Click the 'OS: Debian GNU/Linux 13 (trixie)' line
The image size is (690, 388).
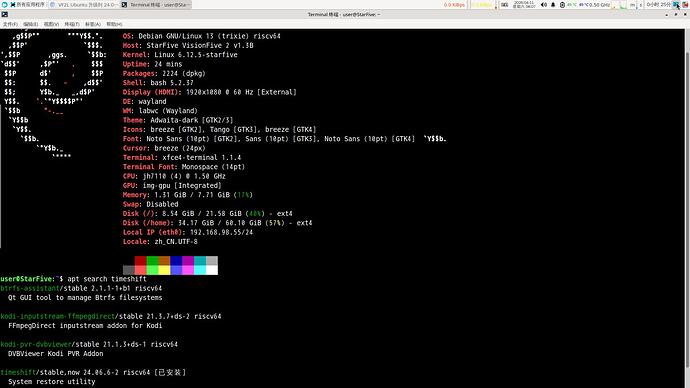pos(202,36)
